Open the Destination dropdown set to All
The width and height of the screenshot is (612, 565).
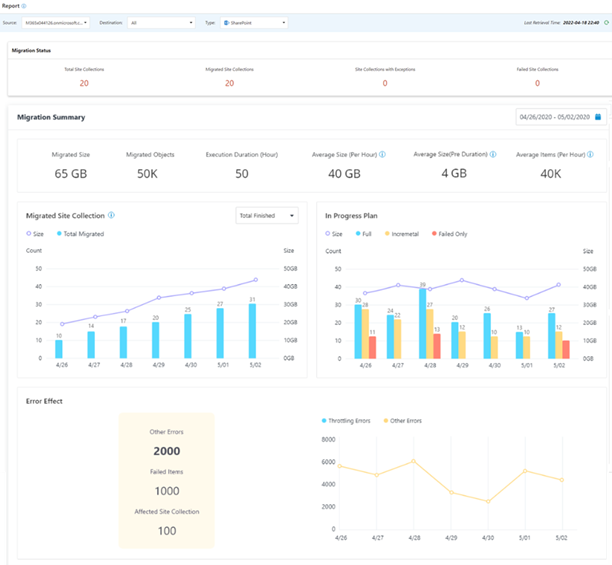[161, 23]
